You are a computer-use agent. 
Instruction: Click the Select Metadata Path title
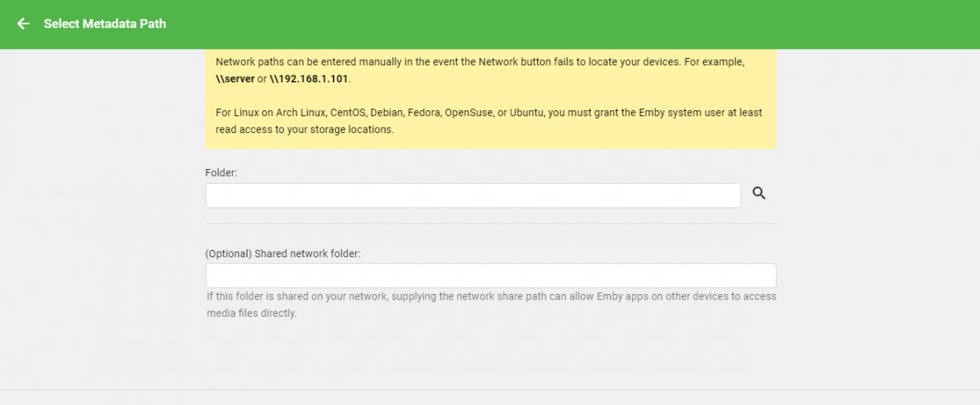pyautogui.click(x=105, y=24)
